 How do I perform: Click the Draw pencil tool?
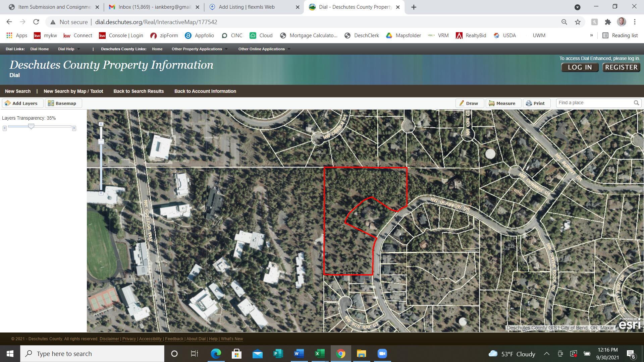click(469, 103)
